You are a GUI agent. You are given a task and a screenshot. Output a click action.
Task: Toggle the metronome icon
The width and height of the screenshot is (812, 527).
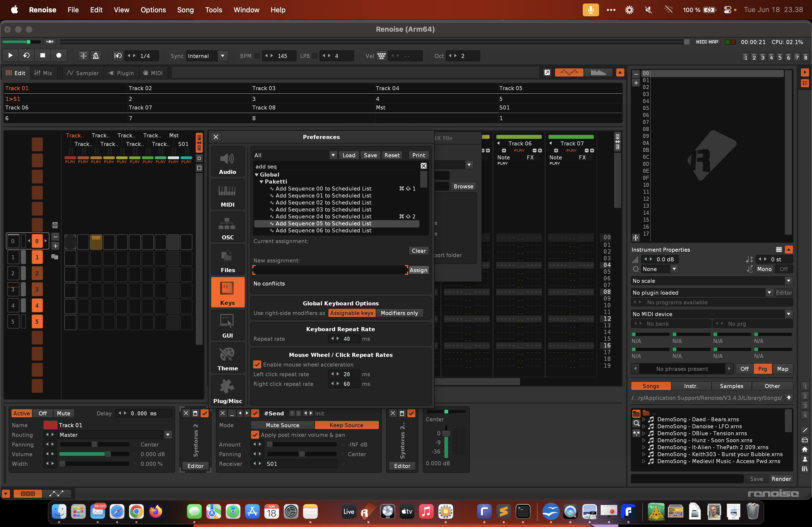pos(96,56)
